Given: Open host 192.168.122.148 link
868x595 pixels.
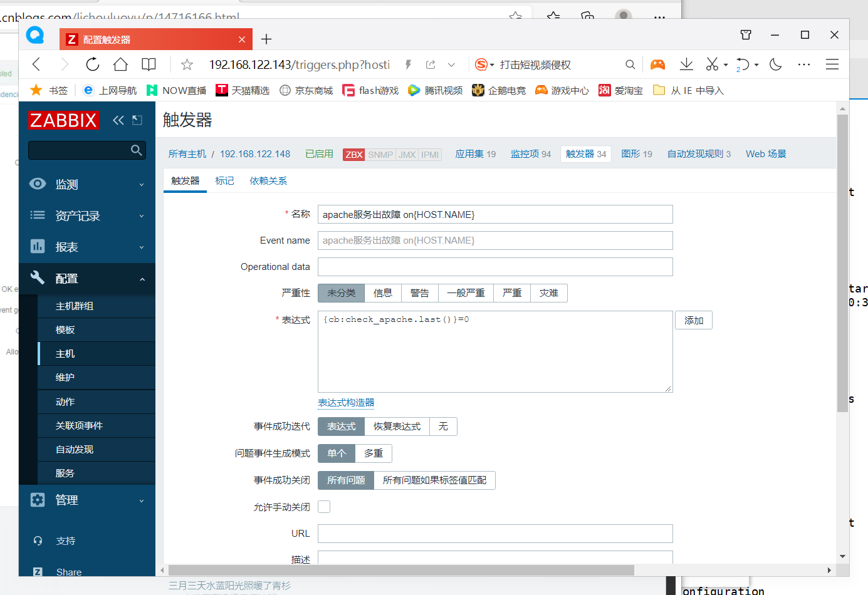Looking at the screenshot, I should click(x=255, y=154).
